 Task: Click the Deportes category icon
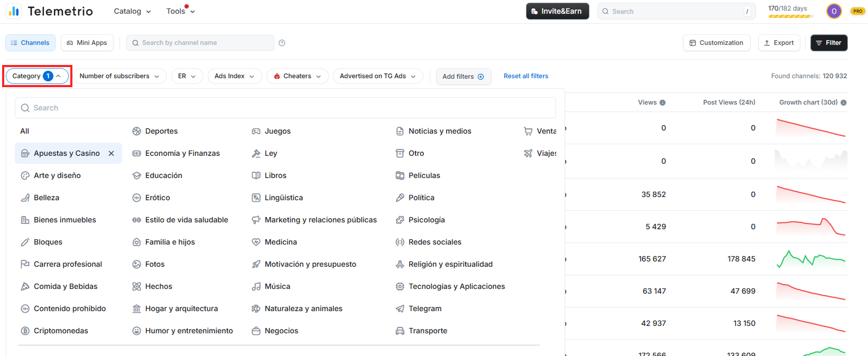pos(136,132)
